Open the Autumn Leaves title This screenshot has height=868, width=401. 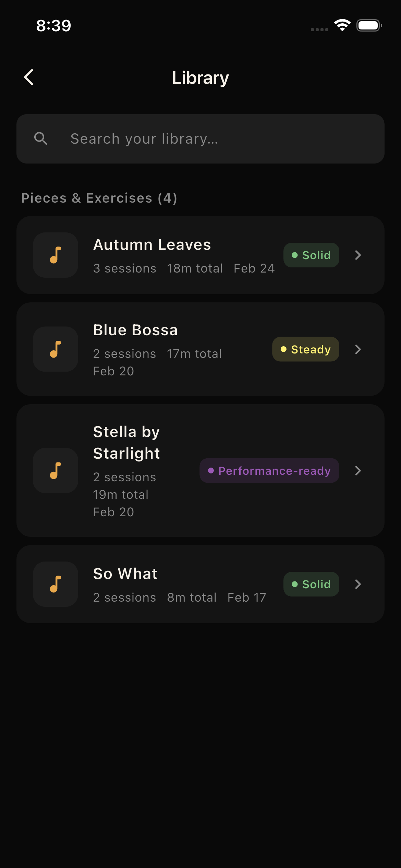coord(152,245)
